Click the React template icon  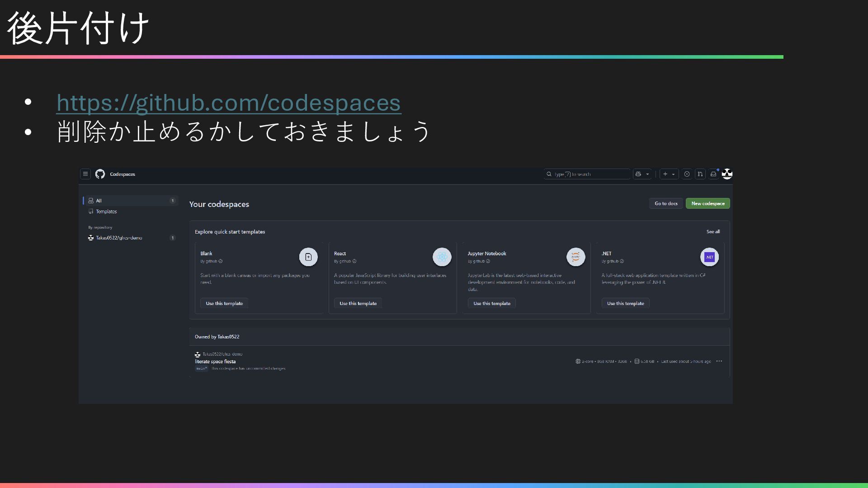[442, 257]
